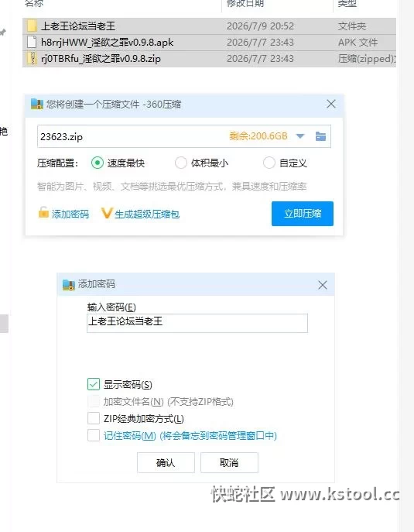Enable ZIP经典加密方式 checkbox

(94, 418)
